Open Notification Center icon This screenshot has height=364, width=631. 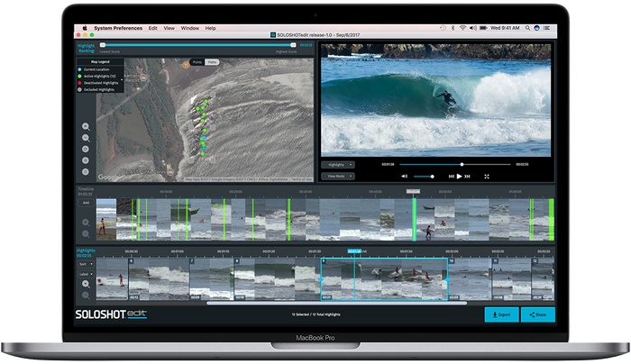tap(546, 28)
